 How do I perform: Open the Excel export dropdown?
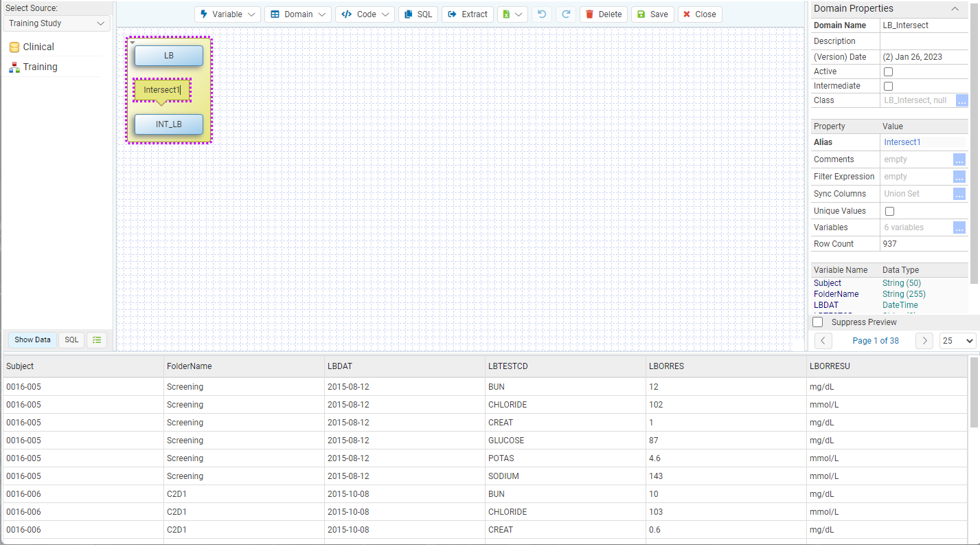512,14
